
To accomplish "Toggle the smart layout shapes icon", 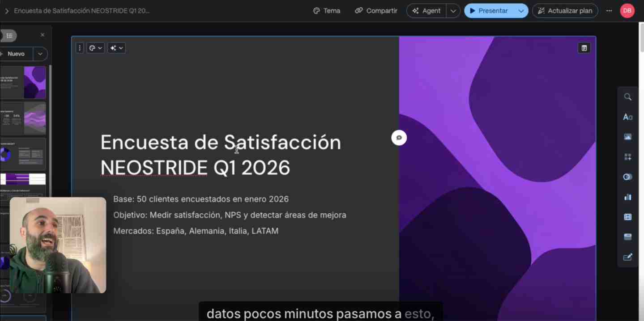I will (627, 177).
